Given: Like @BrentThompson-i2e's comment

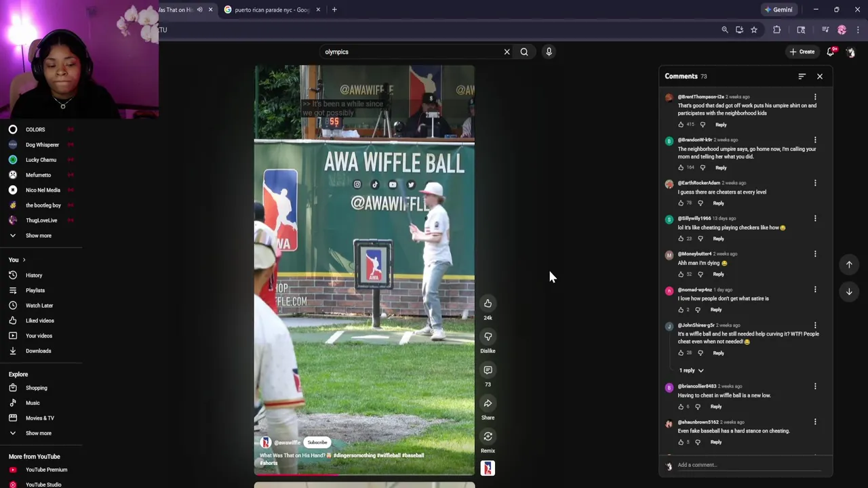Looking at the screenshot, I should point(681,125).
